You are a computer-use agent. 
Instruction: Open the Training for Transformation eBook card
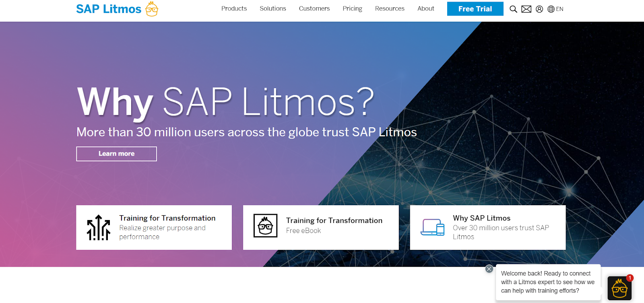[x=321, y=227]
